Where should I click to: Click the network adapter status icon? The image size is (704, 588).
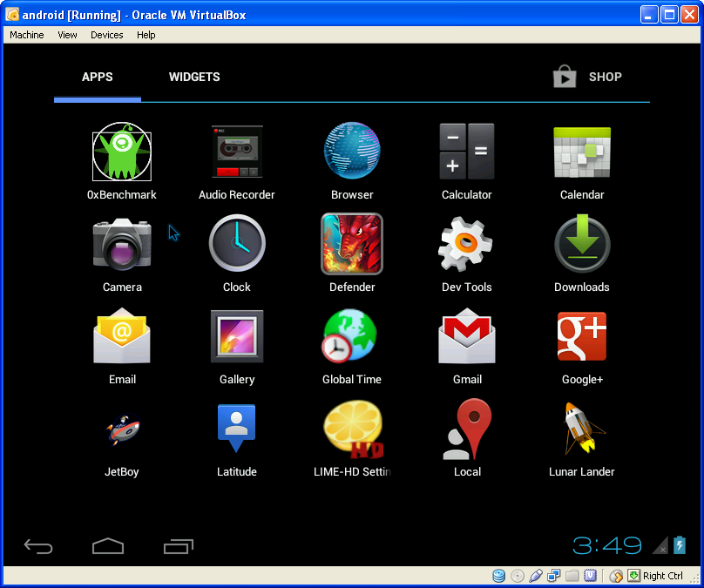tap(553, 576)
